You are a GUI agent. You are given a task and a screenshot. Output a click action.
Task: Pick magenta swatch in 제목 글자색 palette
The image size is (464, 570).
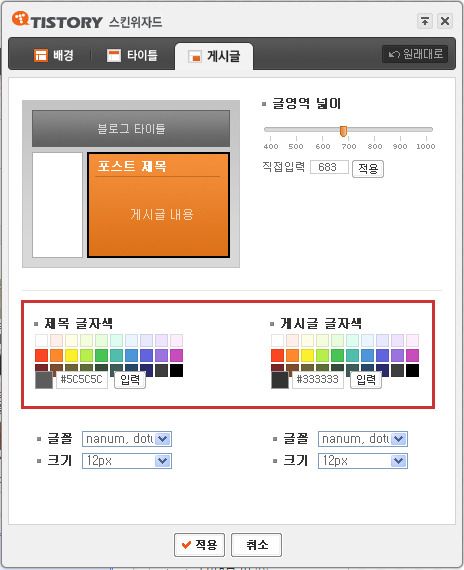coord(176,355)
